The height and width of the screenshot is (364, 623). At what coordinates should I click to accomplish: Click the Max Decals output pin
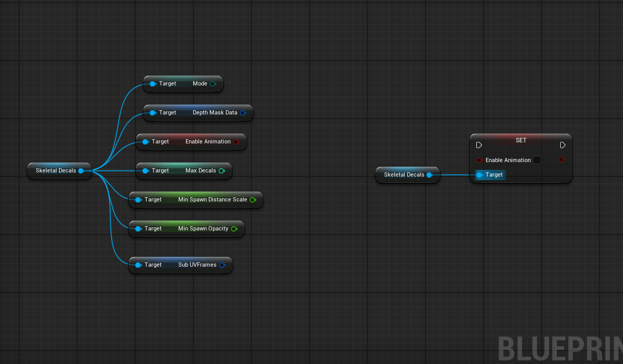coord(222,171)
